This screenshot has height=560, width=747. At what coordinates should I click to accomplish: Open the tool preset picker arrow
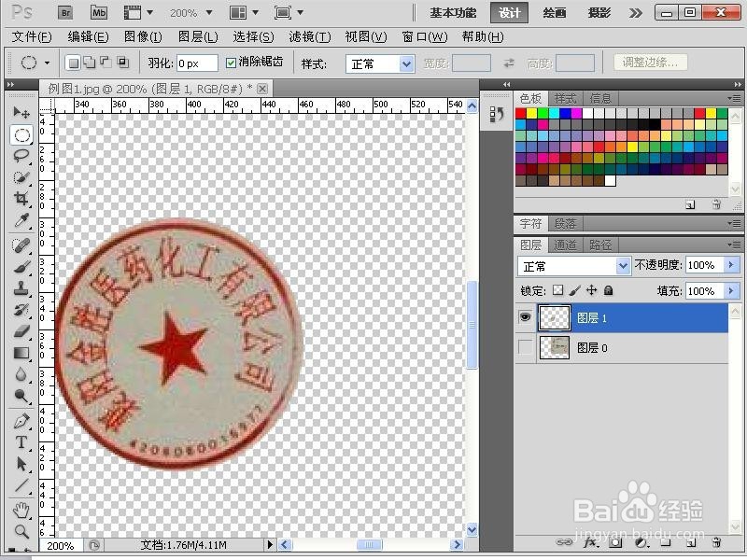click(48, 63)
